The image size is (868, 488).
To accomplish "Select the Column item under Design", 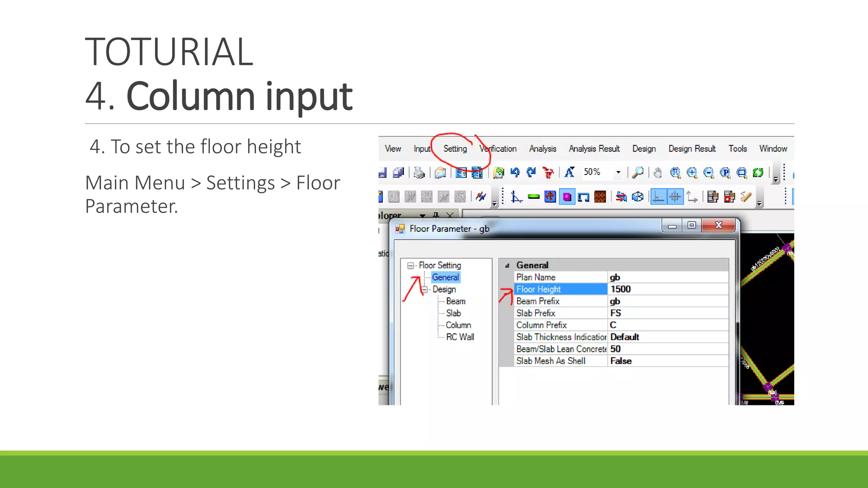I will click(458, 325).
